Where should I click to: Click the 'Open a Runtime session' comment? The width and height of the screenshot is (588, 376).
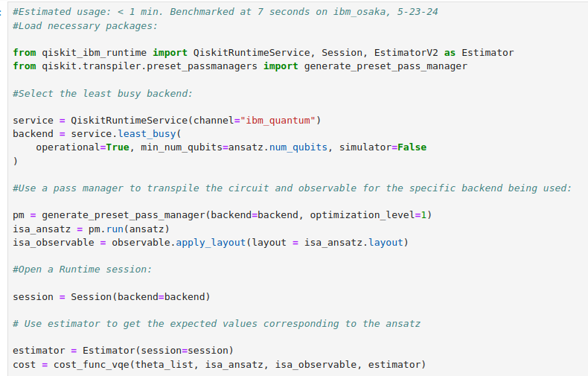[82, 270]
